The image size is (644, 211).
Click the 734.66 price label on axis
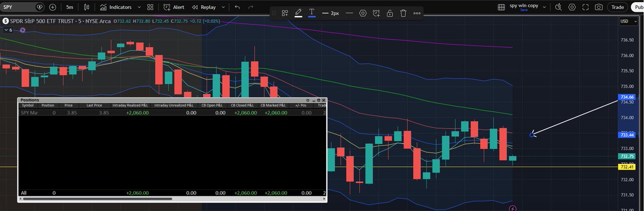pos(627,97)
